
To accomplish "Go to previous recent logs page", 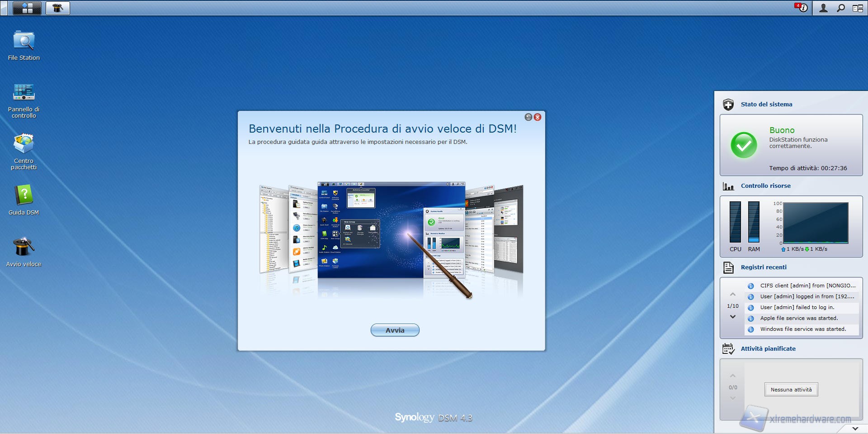I will 733,295.
